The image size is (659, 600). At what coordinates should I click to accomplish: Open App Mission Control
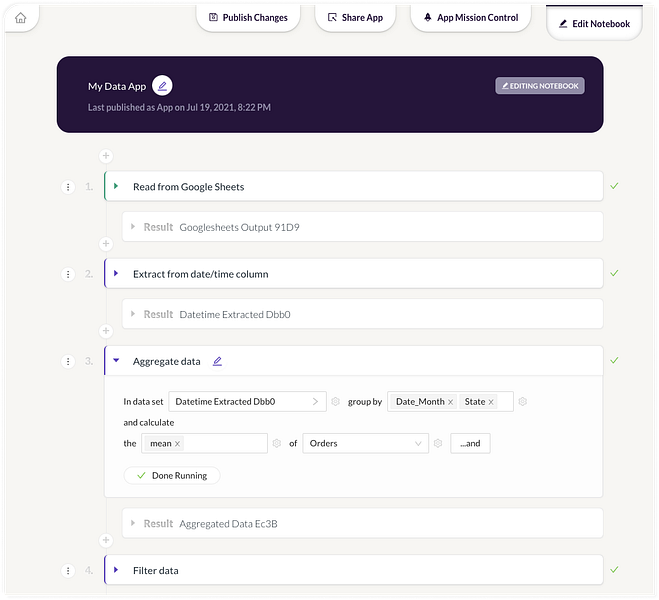[471, 18]
